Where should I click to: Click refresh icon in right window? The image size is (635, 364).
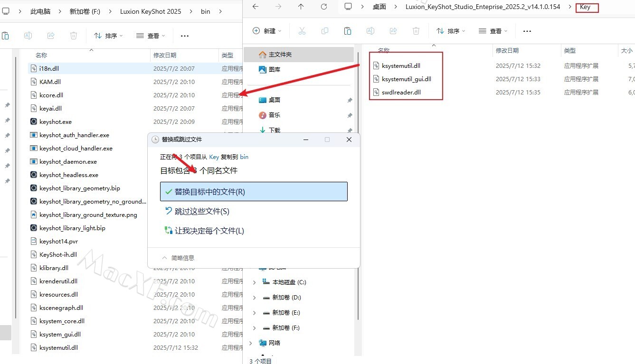pyautogui.click(x=324, y=7)
